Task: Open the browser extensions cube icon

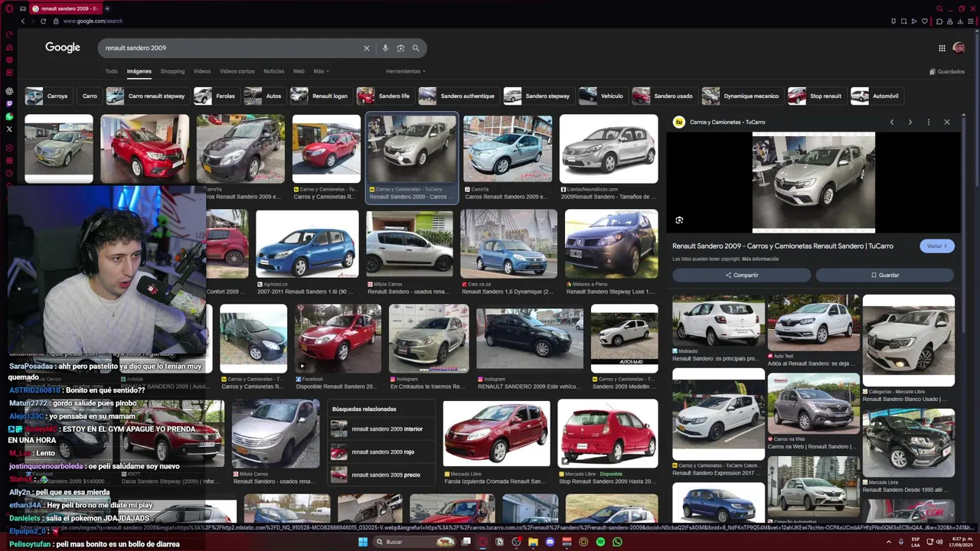Action: pyautogui.click(x=939, y=21)
